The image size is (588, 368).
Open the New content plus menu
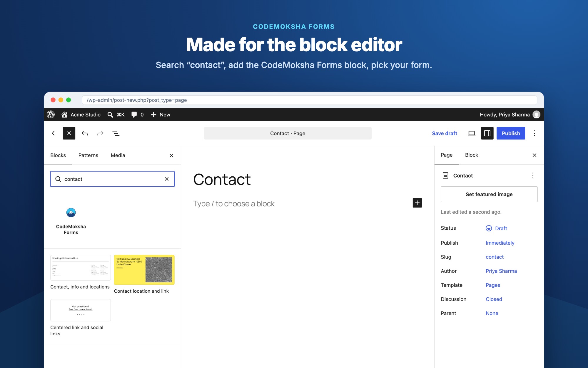tap(153, 115)
